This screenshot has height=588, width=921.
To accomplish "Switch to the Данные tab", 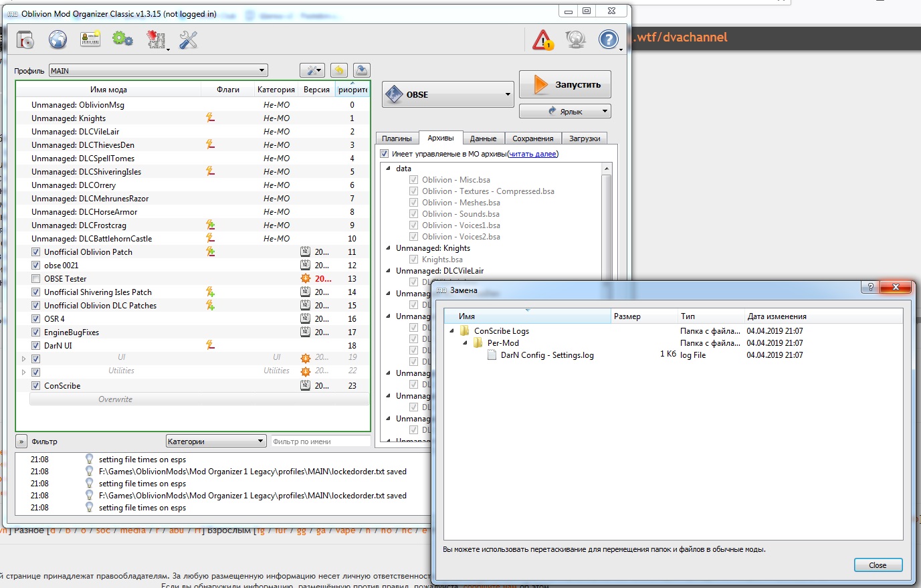I will tap(483, 138).
